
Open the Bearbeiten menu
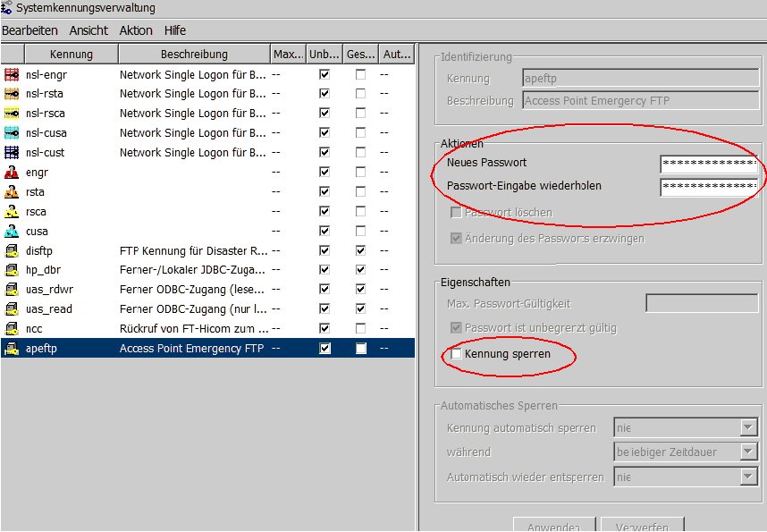coord(29,30)
